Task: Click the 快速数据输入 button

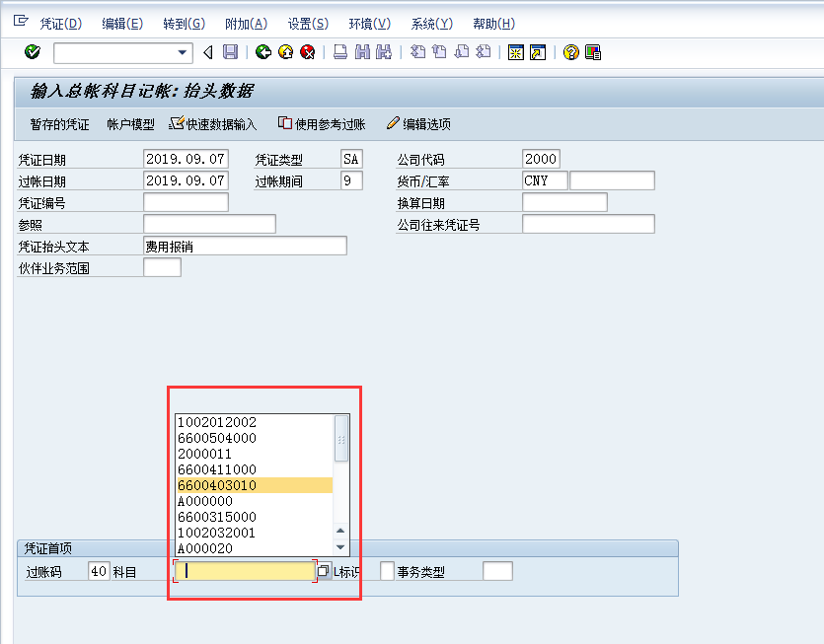Action: click(213, 124)
